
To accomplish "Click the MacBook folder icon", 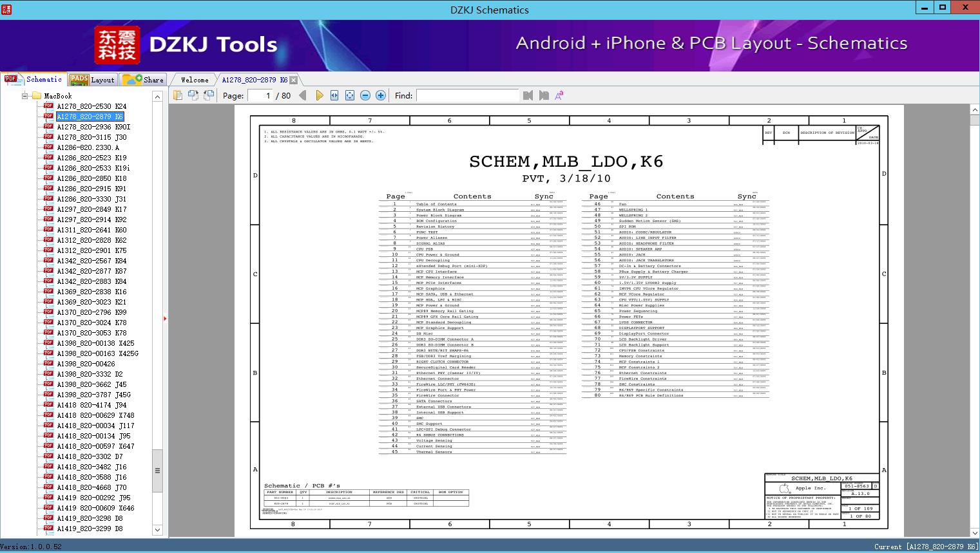I will click(36, 96).
